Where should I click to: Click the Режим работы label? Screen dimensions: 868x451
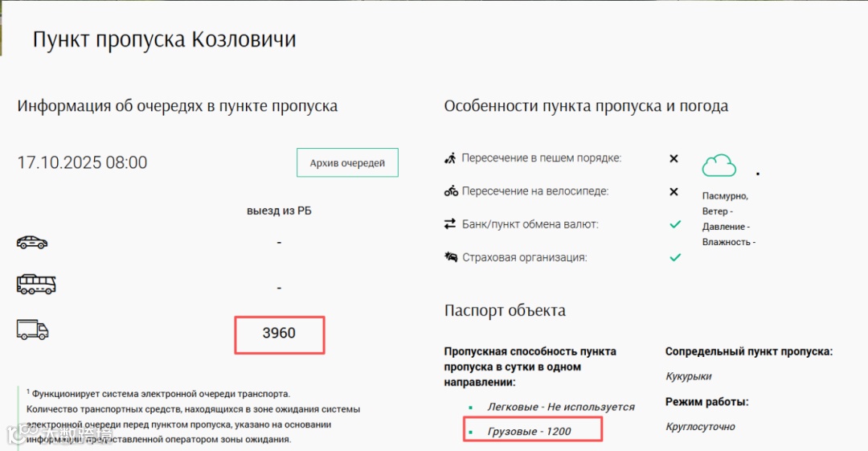pos(707,402)
